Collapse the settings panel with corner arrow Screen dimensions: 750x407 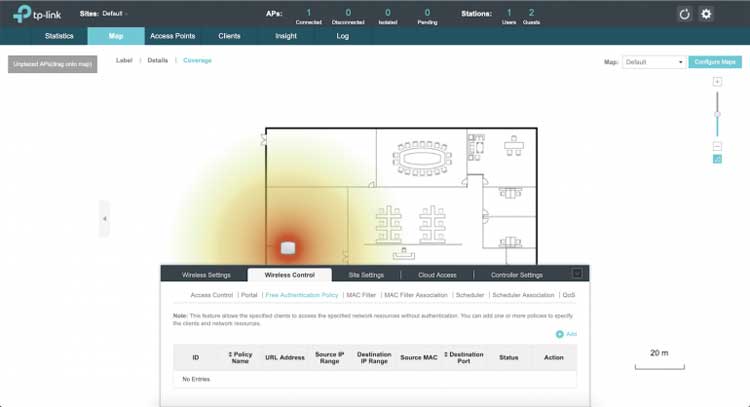[577, 273]
